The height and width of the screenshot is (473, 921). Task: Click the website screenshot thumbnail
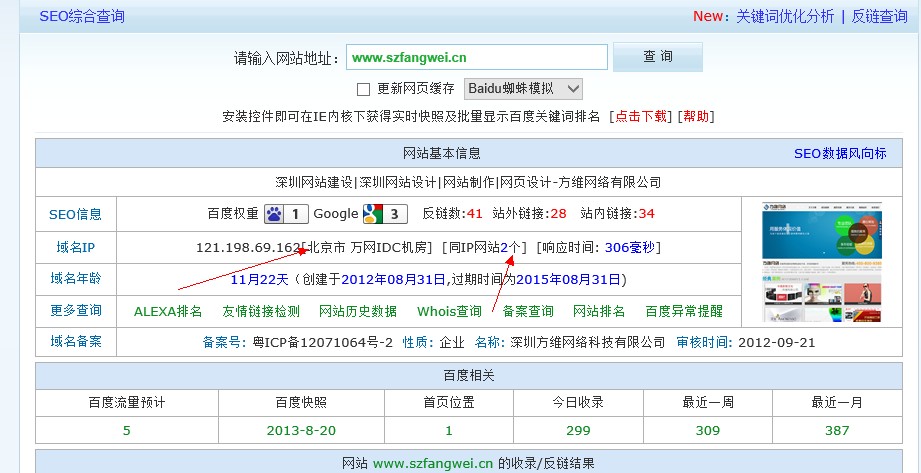click(x=821, y=262)
